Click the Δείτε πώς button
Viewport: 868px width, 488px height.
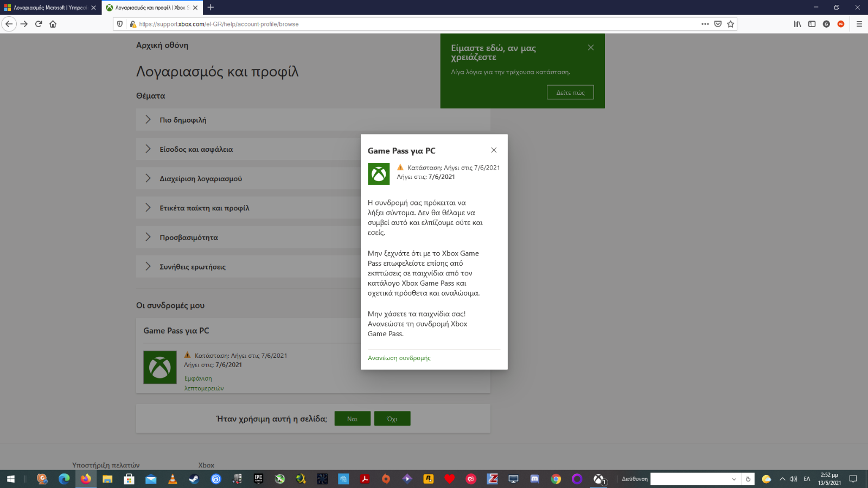pos(570,92)
